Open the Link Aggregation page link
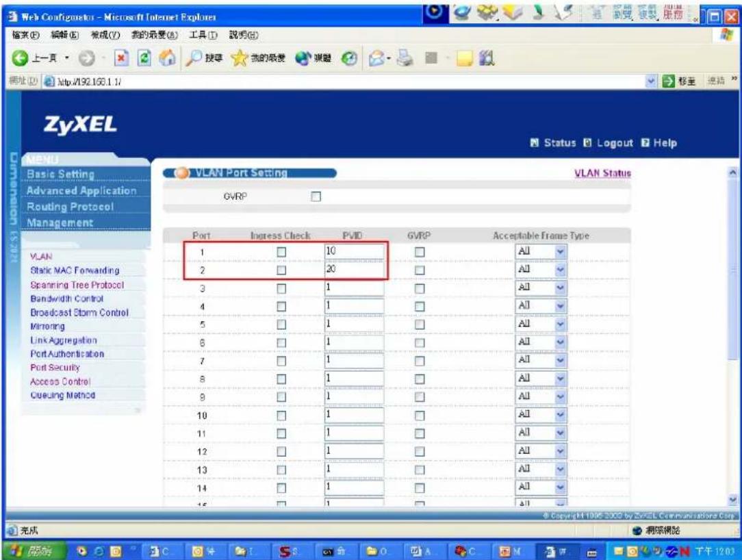This screenshot has height=560, width=742. [x=64, y=340]
